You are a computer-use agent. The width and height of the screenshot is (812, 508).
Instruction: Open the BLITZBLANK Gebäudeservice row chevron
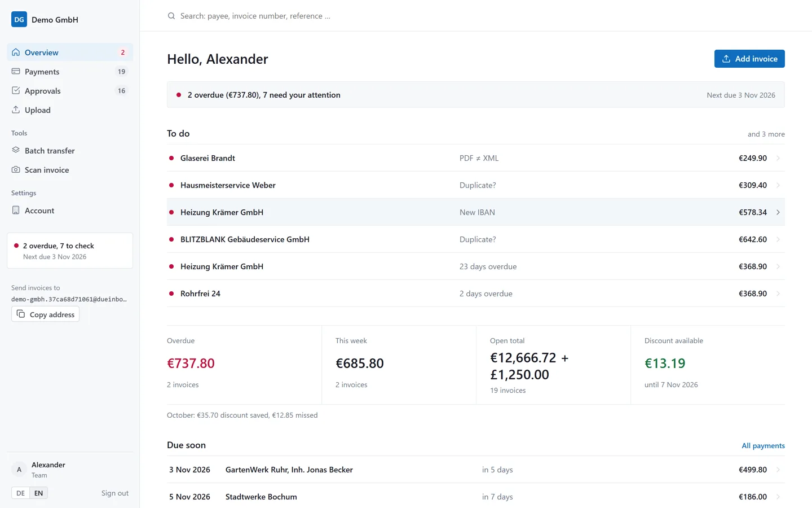(778, 239)
